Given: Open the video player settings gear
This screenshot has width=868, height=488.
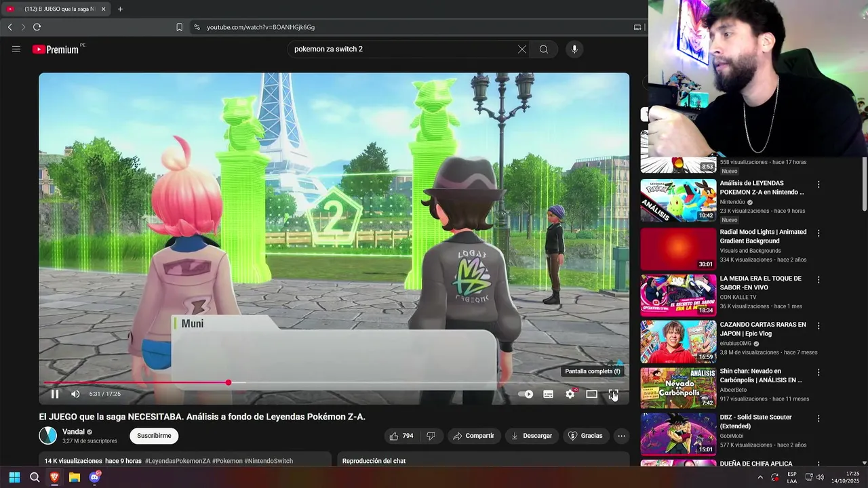Looking at the screenshot, I should point(570,394).
